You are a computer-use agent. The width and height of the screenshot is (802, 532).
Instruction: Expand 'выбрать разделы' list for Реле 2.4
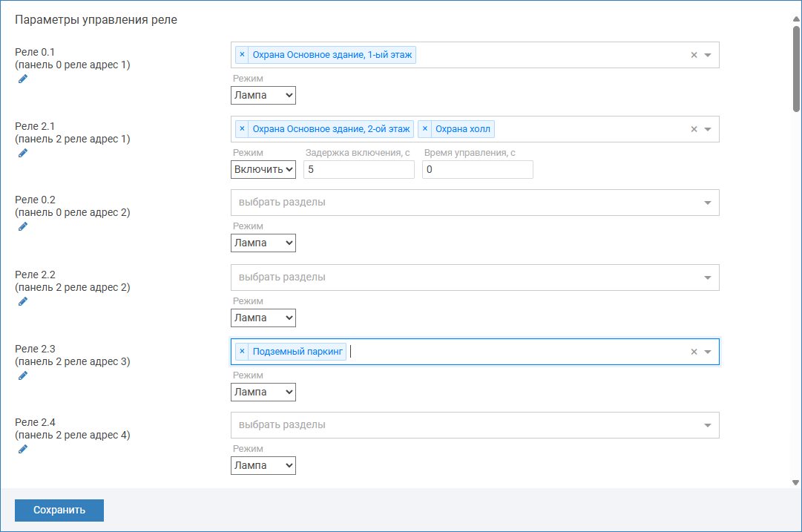707,425
